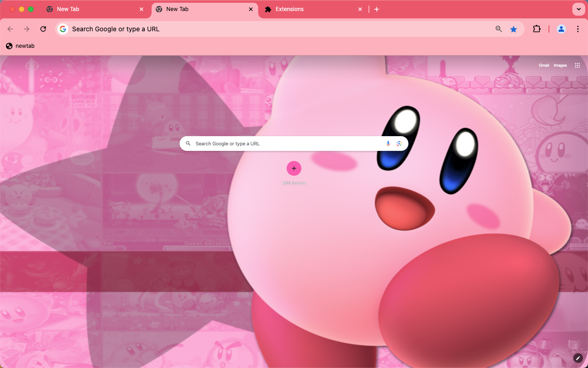
Task: Select the active second New Tab
Action: tap(205, 9)
